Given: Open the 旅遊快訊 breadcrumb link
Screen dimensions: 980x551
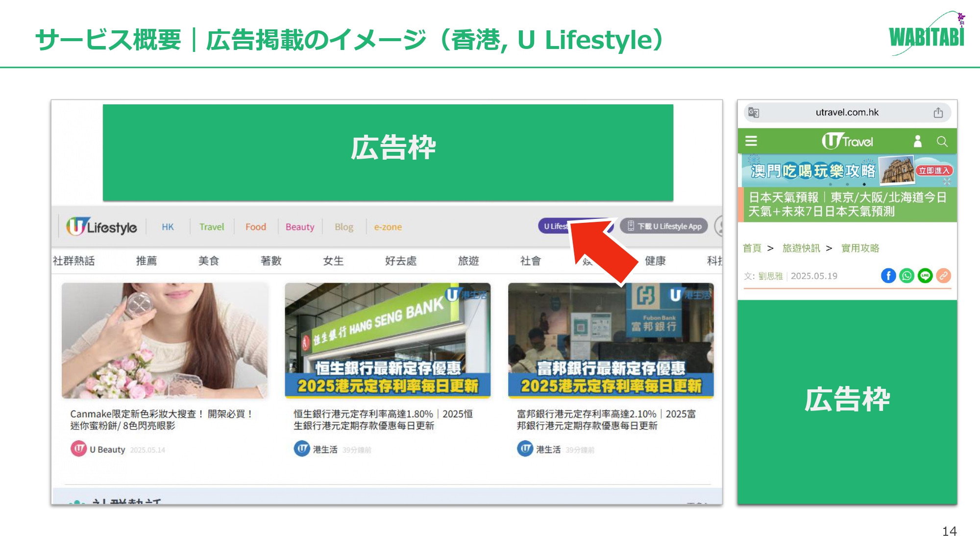Looking at the screenshot, I should (801, 248).
